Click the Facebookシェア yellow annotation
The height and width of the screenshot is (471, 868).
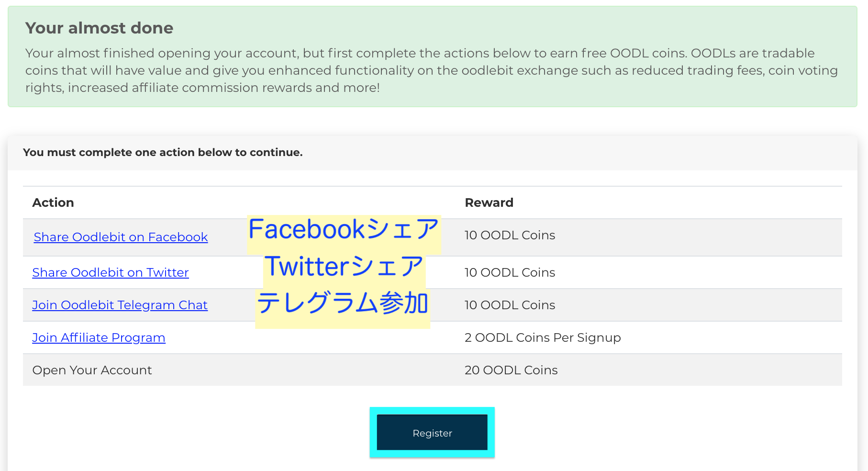344,230
